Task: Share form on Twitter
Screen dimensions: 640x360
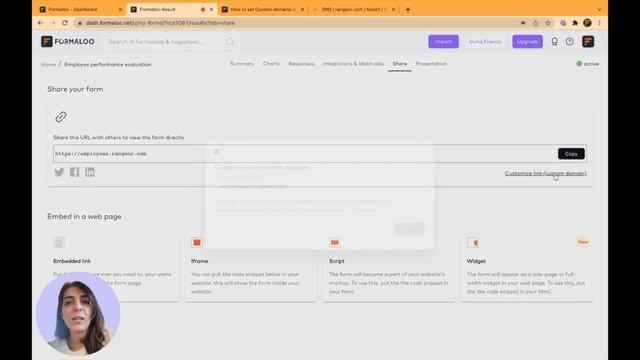Action: (x=59, y=172)
